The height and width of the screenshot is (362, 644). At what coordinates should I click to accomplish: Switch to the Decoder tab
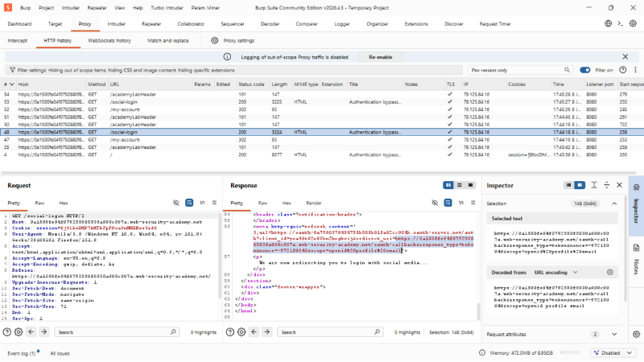coord(270,24)
